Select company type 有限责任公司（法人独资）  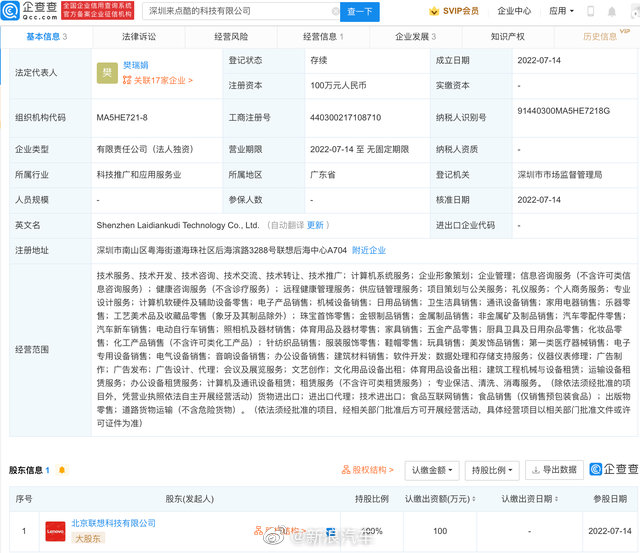coord(145,149)
